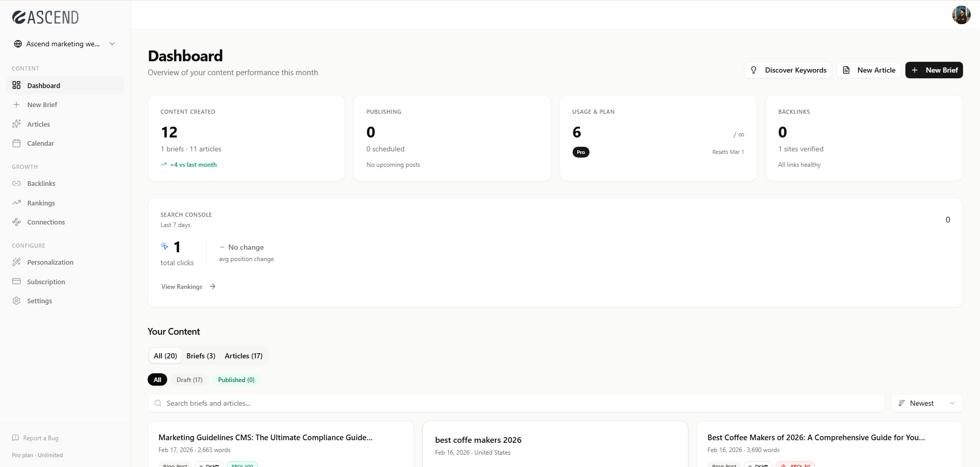980x467 pixels.
Task: Open the Newest sort dropdown
Action: pyautogui.click(x=926, y=403)
